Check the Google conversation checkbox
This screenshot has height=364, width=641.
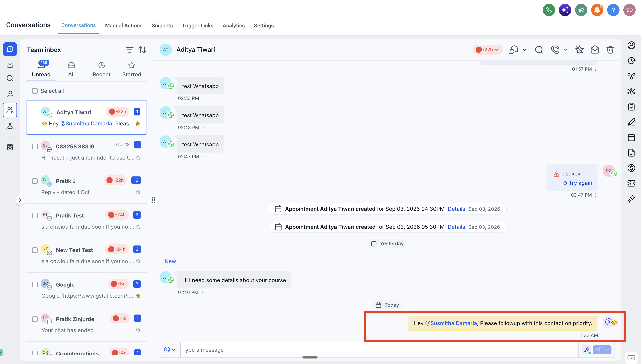point(35,284)
